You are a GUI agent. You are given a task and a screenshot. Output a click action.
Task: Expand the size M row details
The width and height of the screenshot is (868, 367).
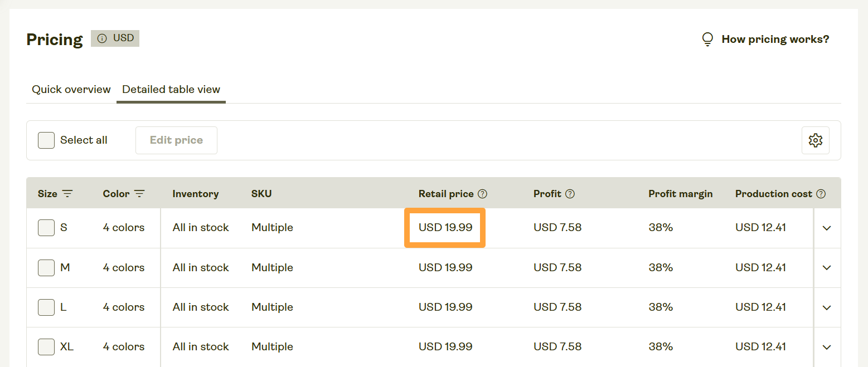pos(827,267)
